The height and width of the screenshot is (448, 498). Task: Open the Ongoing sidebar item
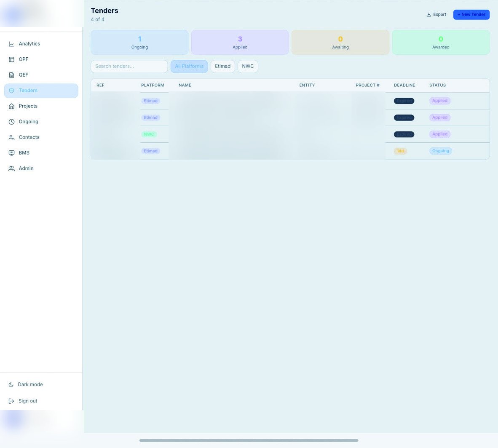[41, 122]
